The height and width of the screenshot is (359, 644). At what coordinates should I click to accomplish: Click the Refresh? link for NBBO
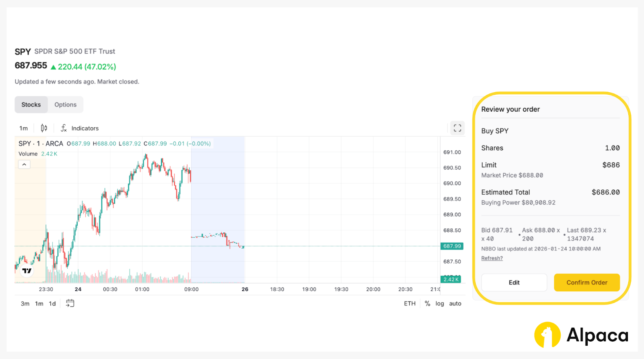[492, 258]
